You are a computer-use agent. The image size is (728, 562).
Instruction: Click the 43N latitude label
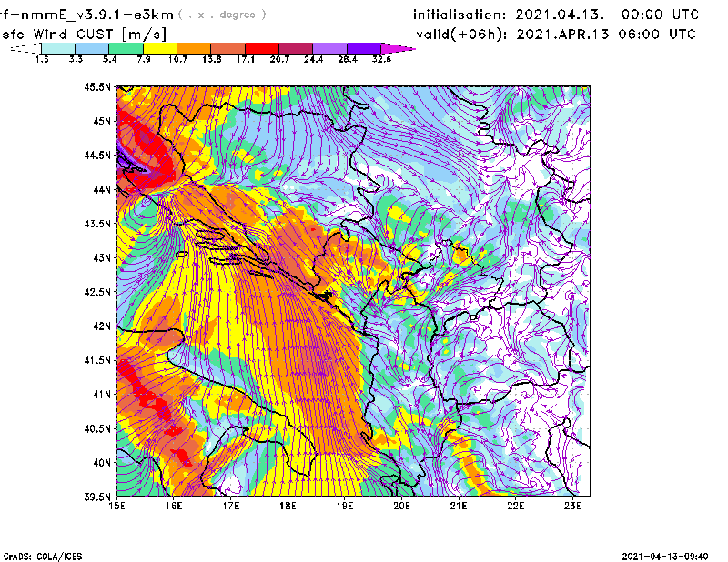pyautogui.click(x=102, y=257)
